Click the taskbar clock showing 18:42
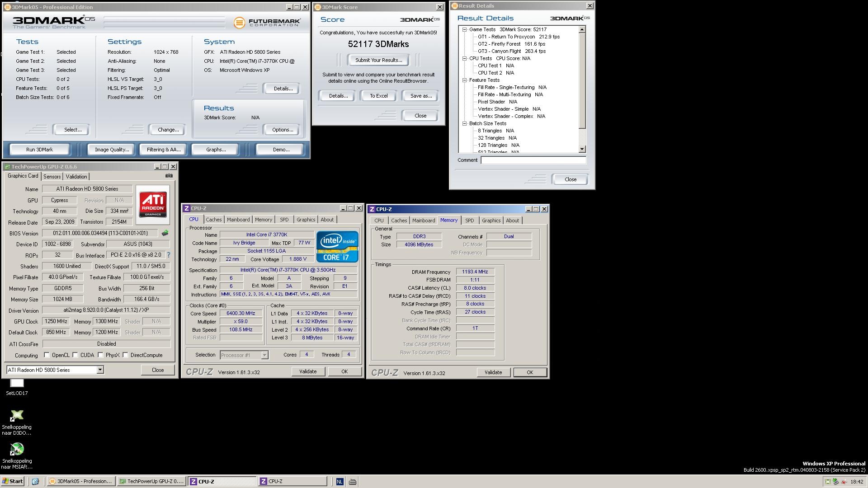This screenshot has width=868, height=488. coord(856,482)
